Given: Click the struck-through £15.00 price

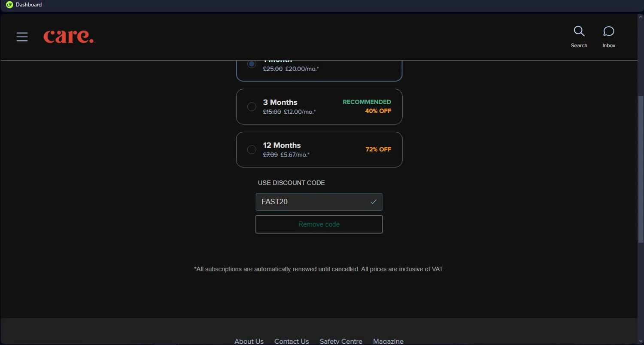Looking at the screenshot, I should (x=272, y=112).
